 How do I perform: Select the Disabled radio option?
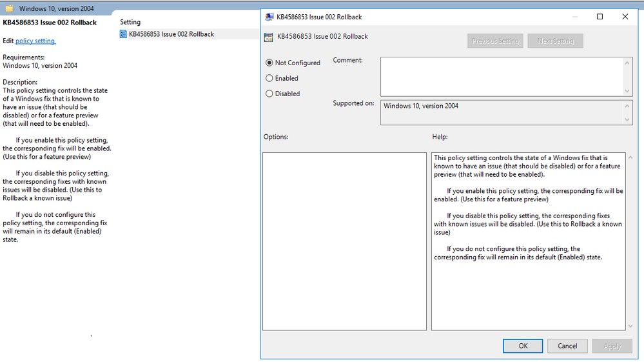click(x=269, y=94)
